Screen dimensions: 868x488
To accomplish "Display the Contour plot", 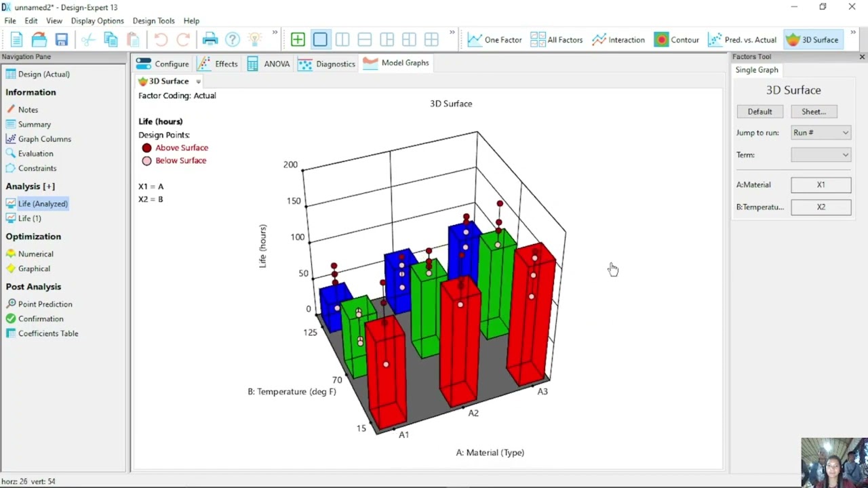I will (x=677, y=39).
